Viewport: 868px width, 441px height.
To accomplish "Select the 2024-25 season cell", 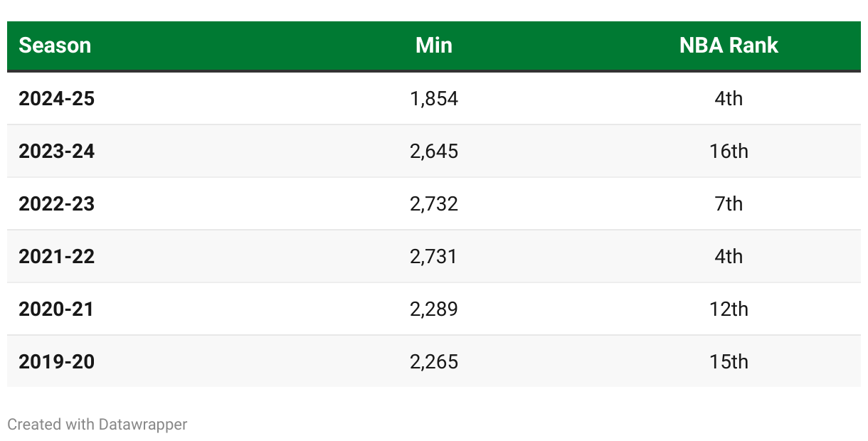I will click(x=57, y=99).
